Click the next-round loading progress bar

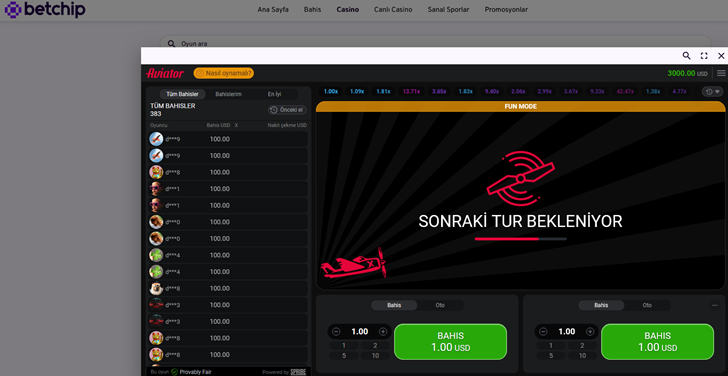coord(520,239)
